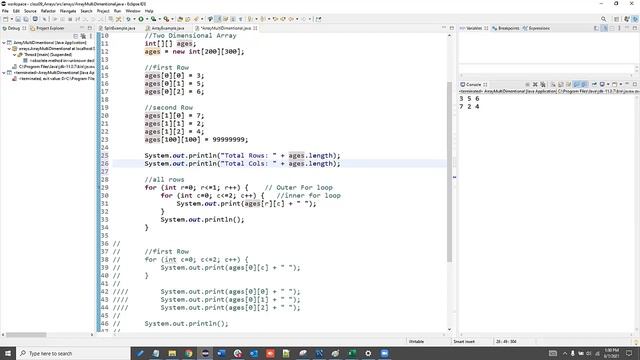Viewport: 640px width, 360px height.
Task: Toggle Scroll Lock in Console
Action: point(560,84)
